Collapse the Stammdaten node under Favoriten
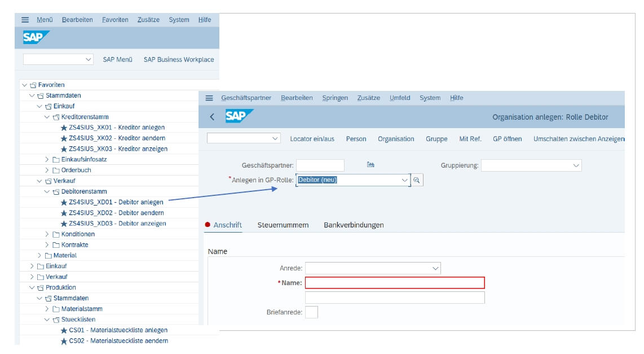 click(32, 95)
